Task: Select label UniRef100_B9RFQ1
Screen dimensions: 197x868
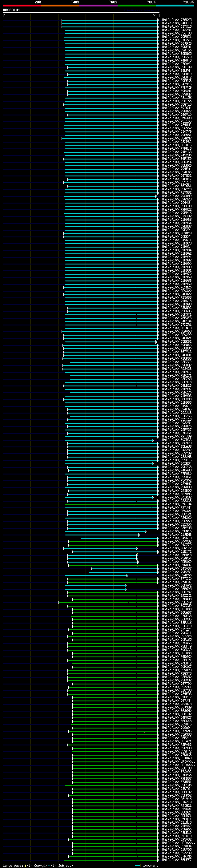Action: 177,47
